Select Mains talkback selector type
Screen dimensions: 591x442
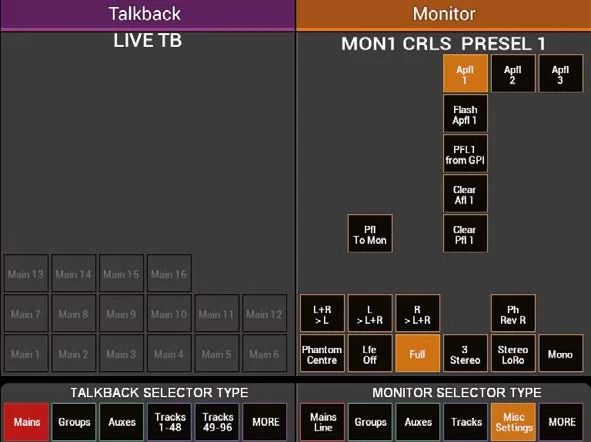[x=26, y=422]
